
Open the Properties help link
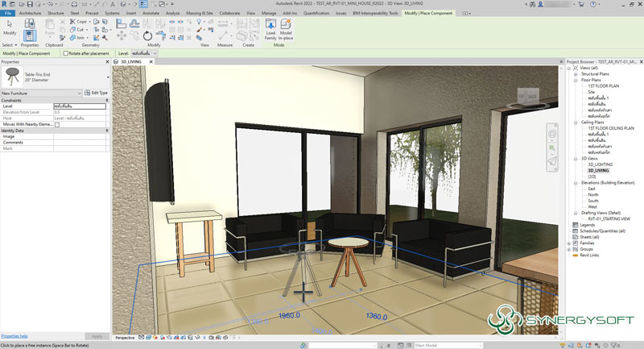(x=14, y=336)
